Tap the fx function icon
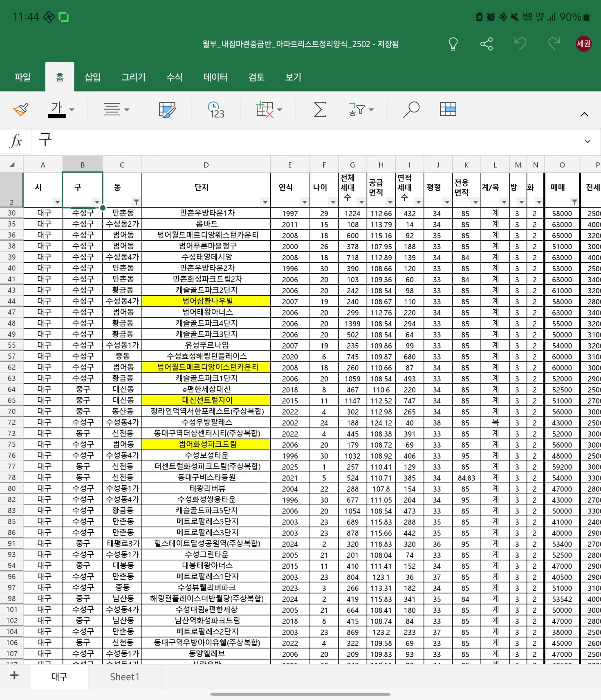This screenshot has width=601, height=700. (16, 141)
